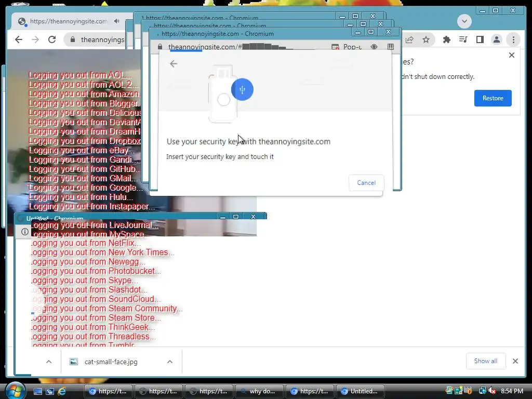This screenshot has height=399, width=532.
Task: Dismiss the restore pages bubble
Action: [x=512, y=55]
